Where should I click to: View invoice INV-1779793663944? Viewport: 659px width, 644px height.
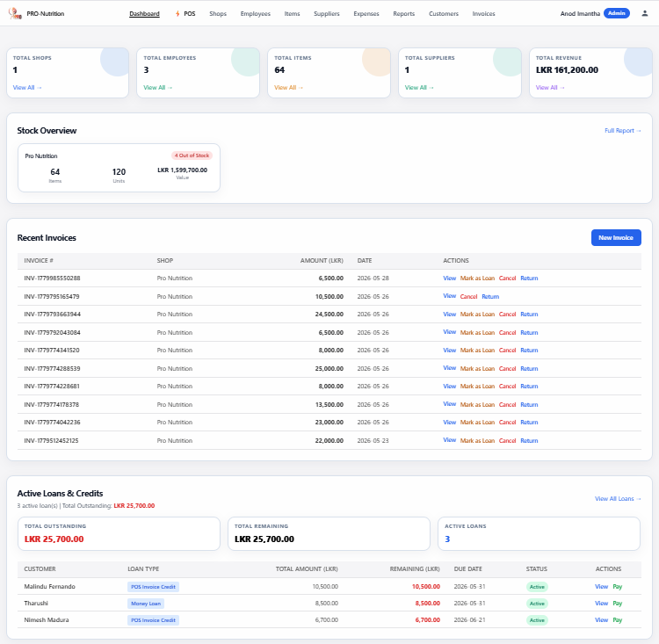[x=449, y=314]
